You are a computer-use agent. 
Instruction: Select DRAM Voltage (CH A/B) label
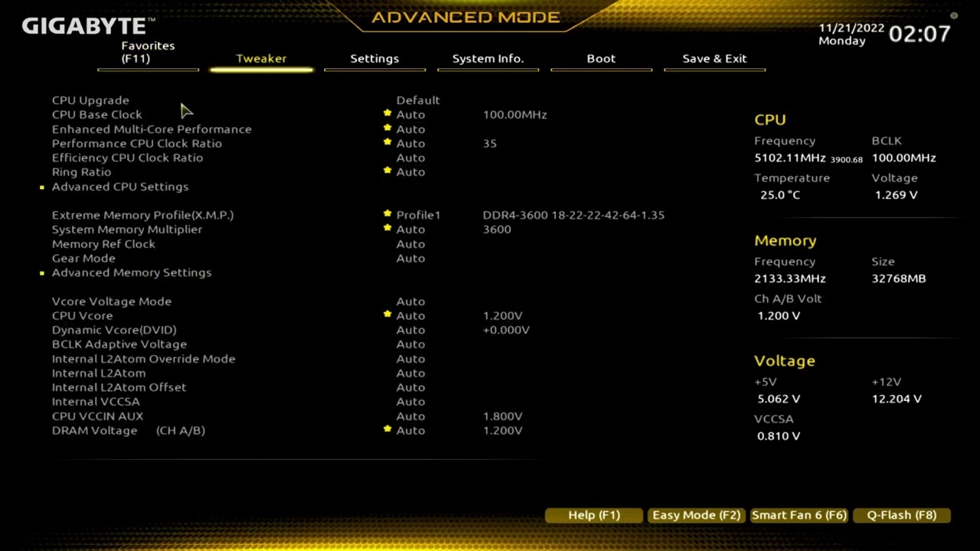click(129, 430)
